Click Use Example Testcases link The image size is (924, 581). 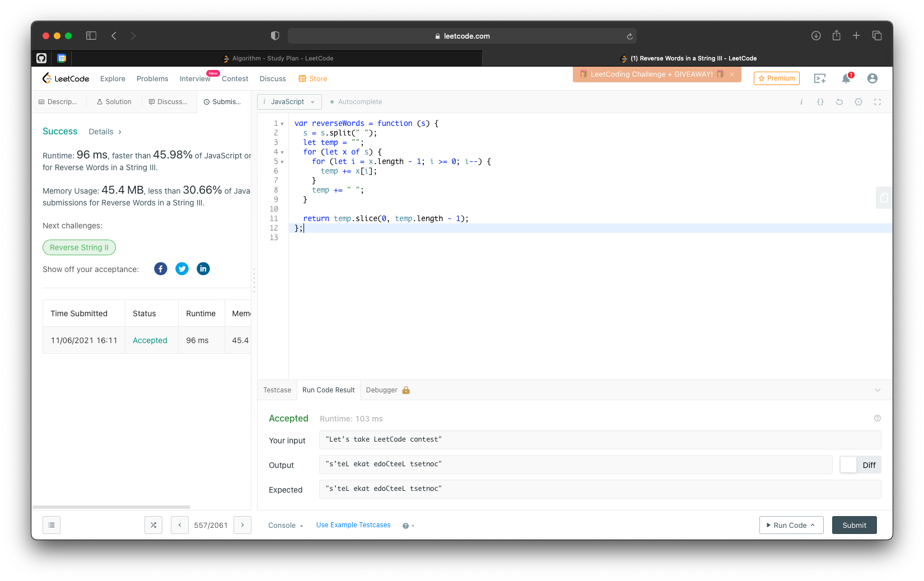point(353,525)
